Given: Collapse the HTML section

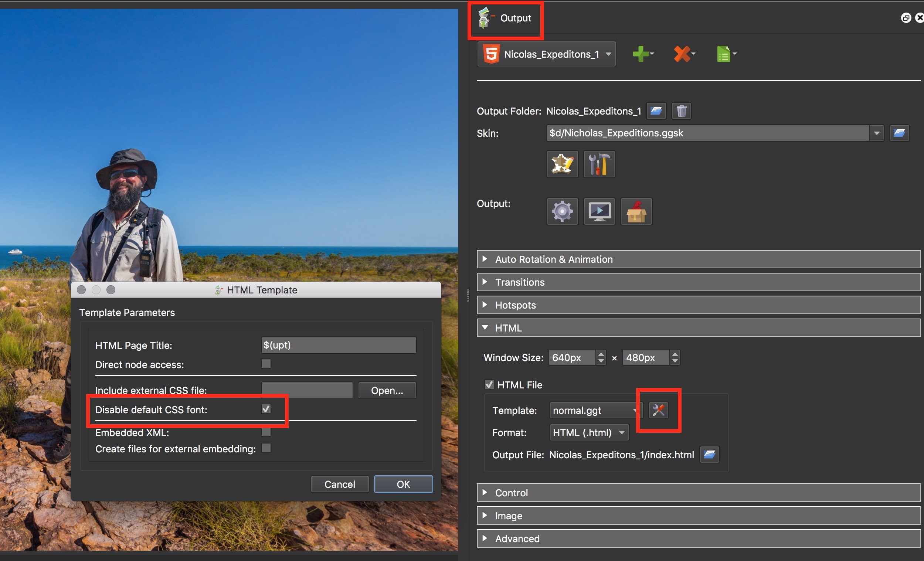Looking at the screenshot, I should [698, 328].
